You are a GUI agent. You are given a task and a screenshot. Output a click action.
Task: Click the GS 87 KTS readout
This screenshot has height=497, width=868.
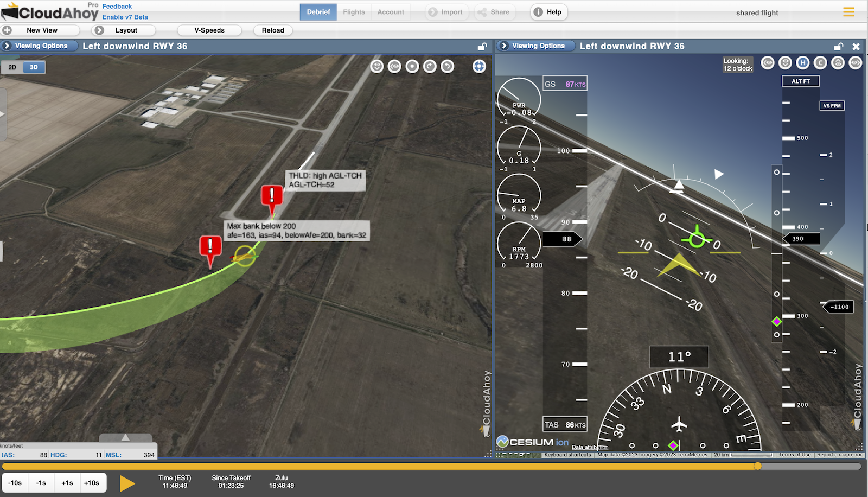click(x=565, y=84)
